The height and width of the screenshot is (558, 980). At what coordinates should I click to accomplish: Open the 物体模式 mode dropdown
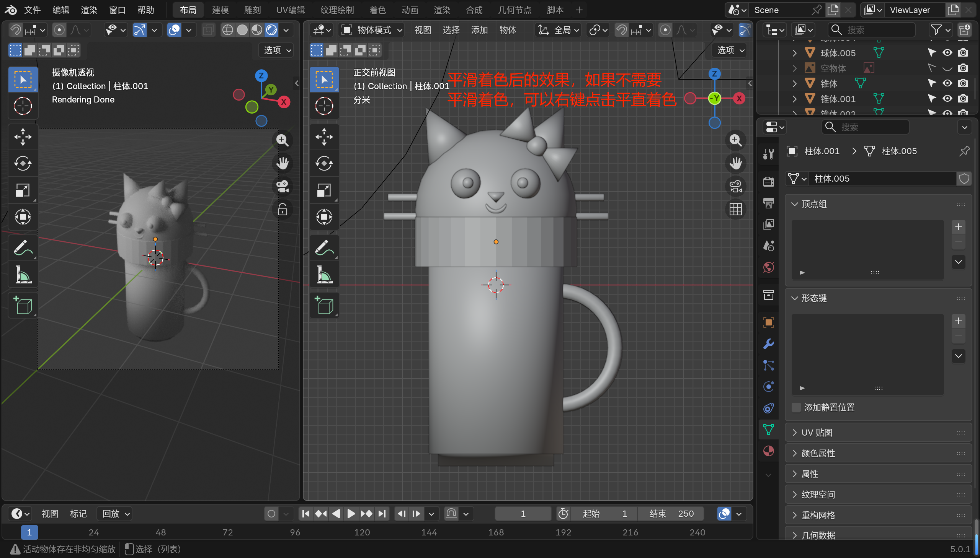[x=372, y=30]
